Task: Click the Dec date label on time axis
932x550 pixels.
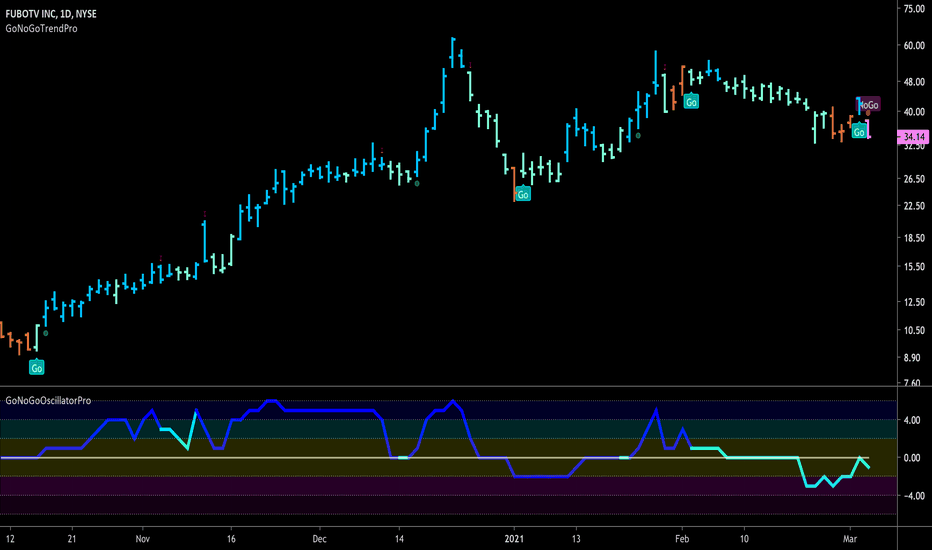Action: (319, 539)
